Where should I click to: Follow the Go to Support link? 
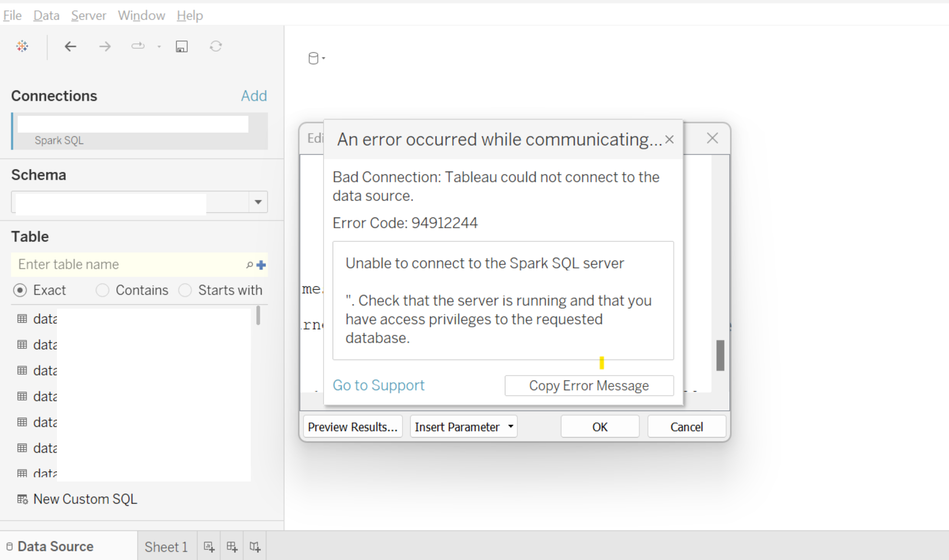point(378,385)
